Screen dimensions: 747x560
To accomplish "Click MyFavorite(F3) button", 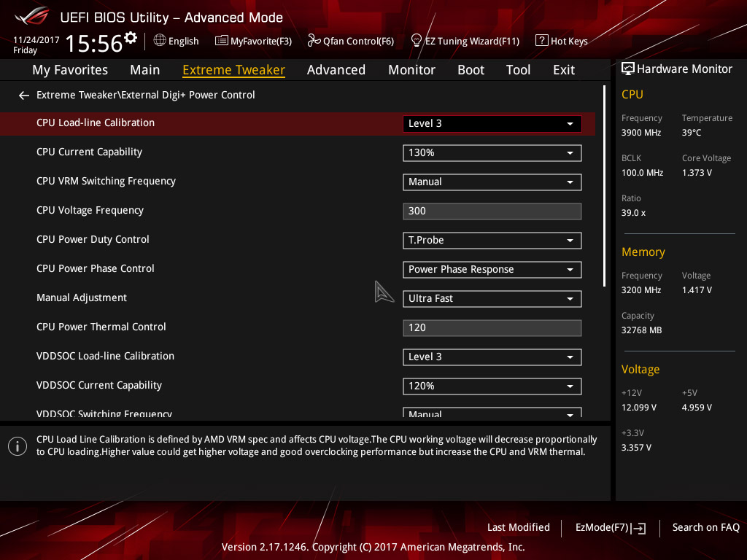I will pos(253,41).
